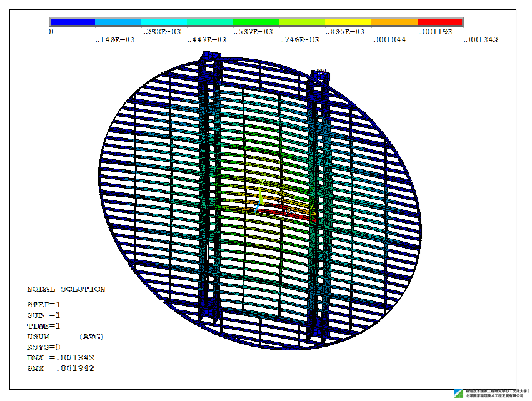Screen dimensions: 532x401
Task: Click the base of the left vertical column
Action: click(x=208, y=314)
